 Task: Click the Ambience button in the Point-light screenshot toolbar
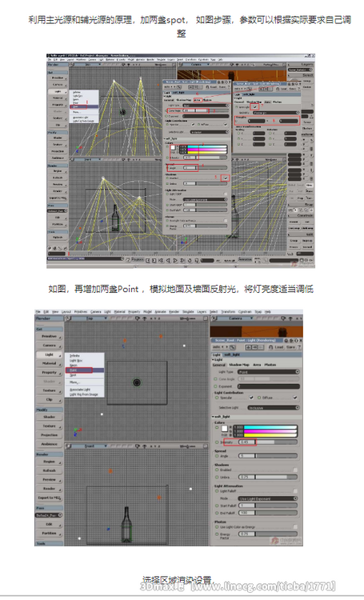50,444
